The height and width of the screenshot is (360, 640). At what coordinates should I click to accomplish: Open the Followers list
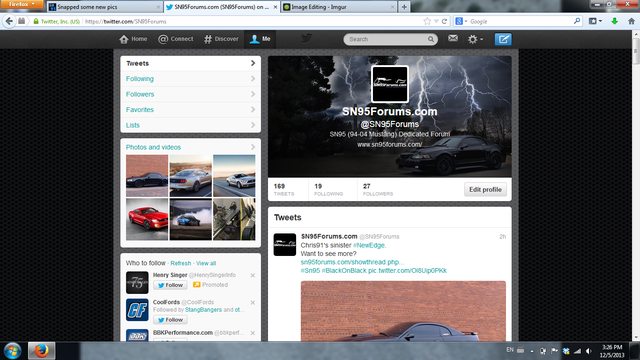[191, 94]
